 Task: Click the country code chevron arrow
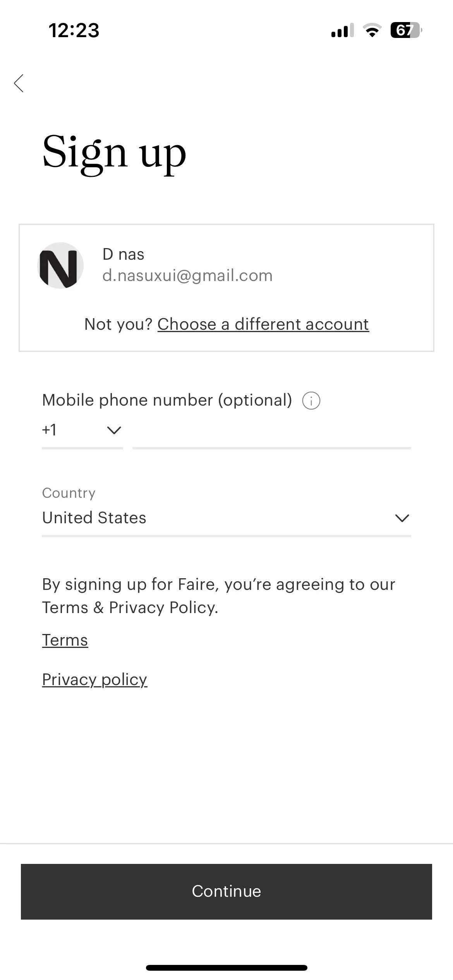[x=114, y=430]
